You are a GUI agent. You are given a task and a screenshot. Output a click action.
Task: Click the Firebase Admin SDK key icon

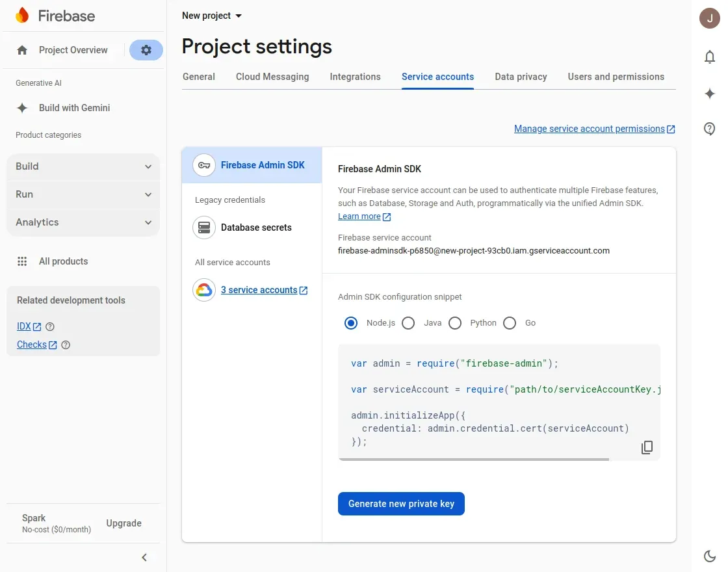pyautogui.click(x=204, y=165)
